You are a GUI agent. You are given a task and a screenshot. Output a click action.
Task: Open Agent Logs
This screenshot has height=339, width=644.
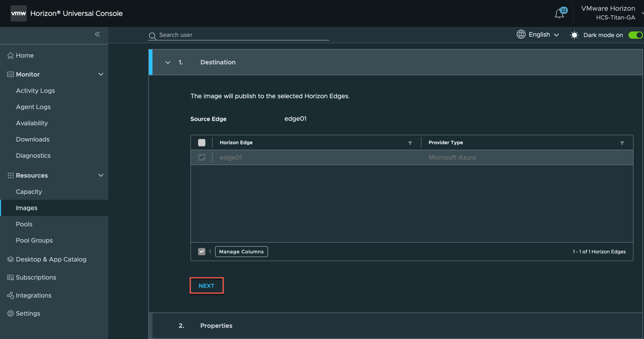[x=33, y=107]
